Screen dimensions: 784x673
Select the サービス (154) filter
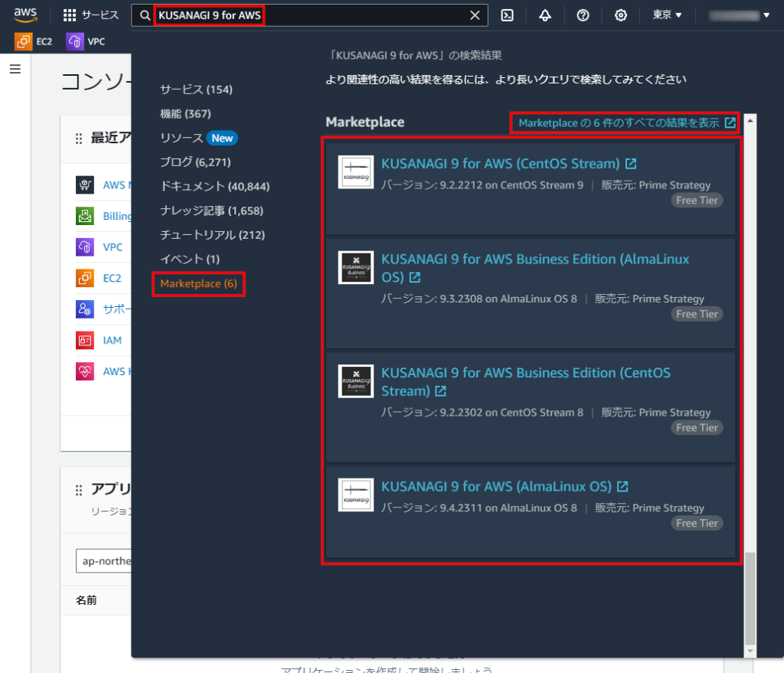click(x=196, y=90)
